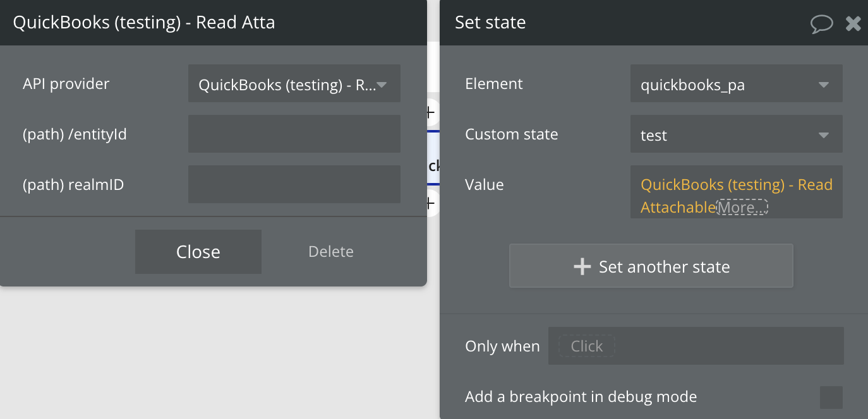Expand the Element dropdown showing quickbooks_pa
This screenshot has width=868, height=419.
tap(736, 84)
